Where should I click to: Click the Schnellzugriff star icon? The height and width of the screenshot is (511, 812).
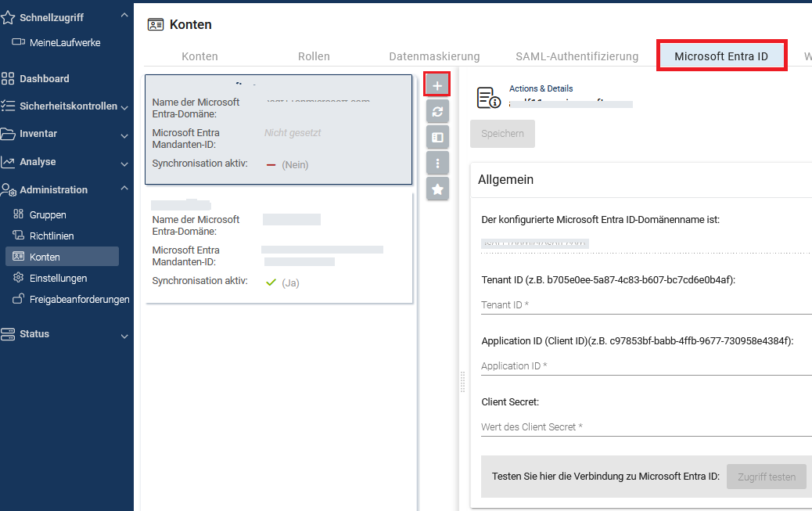coord(8,18)
